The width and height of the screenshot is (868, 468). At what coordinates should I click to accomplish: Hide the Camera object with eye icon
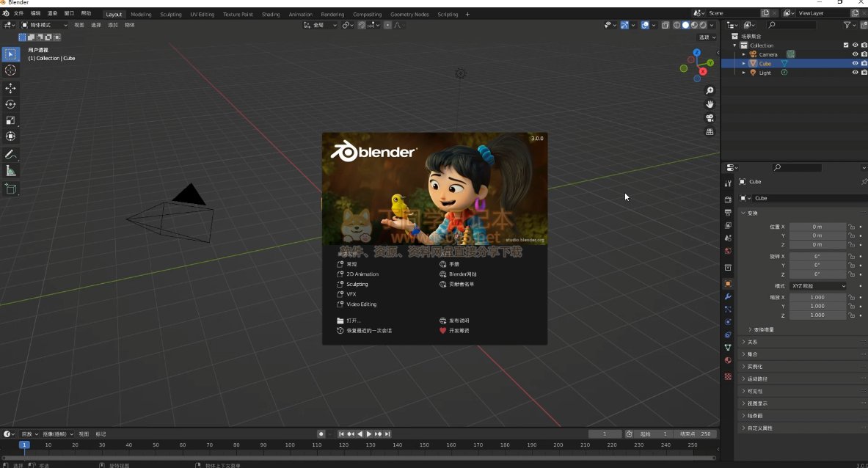pos(855,54)
